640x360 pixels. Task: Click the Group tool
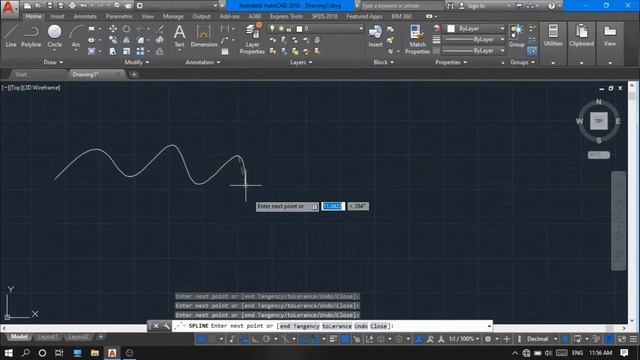pyautogui.click(x=517, y=36)
